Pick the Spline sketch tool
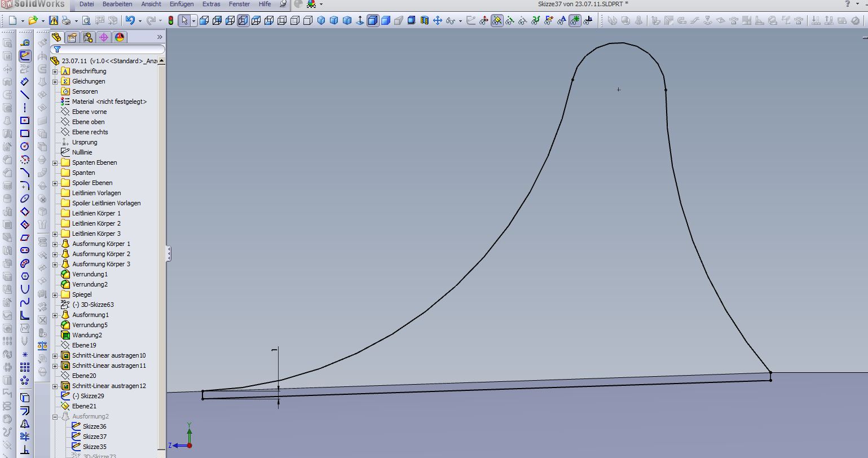Viewport: 868px width, 458px height. pyautogui.click(x=25, y=302)
